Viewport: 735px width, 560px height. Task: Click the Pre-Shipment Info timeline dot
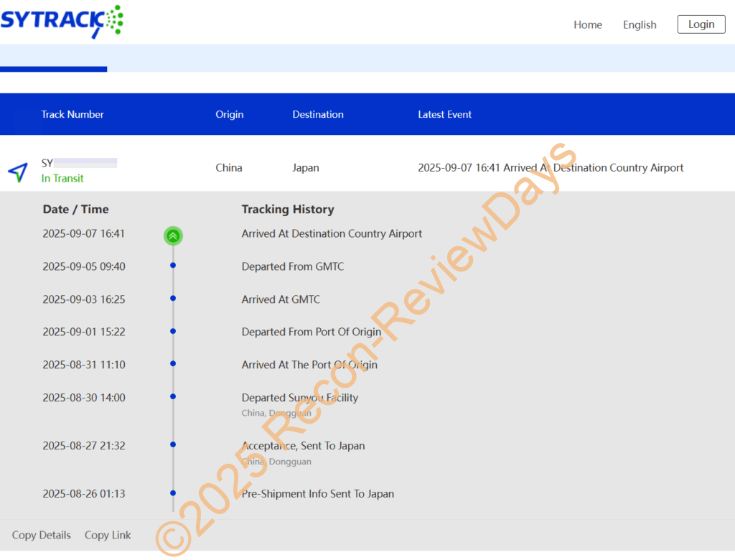pyautogui.click(x=173, y=493)
